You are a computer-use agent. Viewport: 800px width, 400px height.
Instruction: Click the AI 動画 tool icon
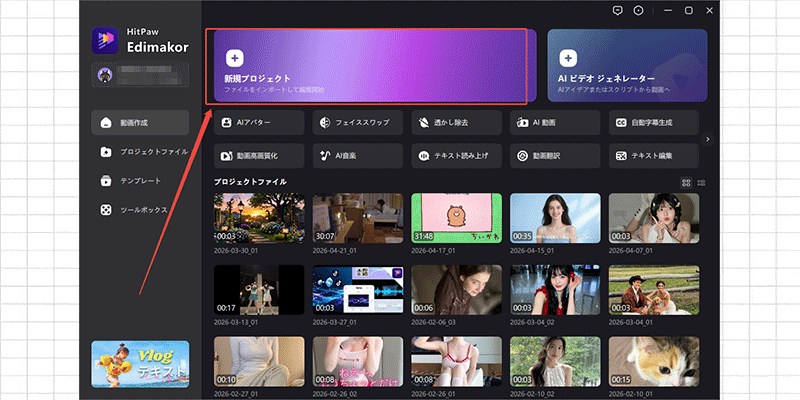pos(522,122)
